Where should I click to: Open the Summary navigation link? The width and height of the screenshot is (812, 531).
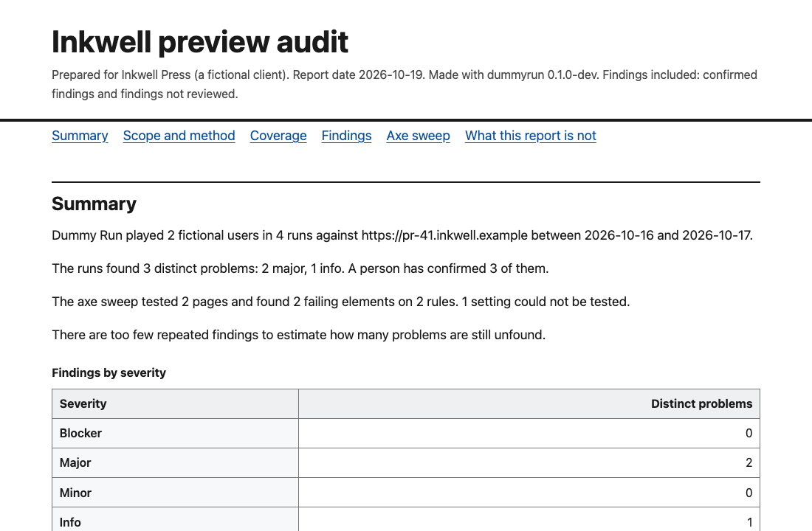pyautogui.click(x=80, y=136)
